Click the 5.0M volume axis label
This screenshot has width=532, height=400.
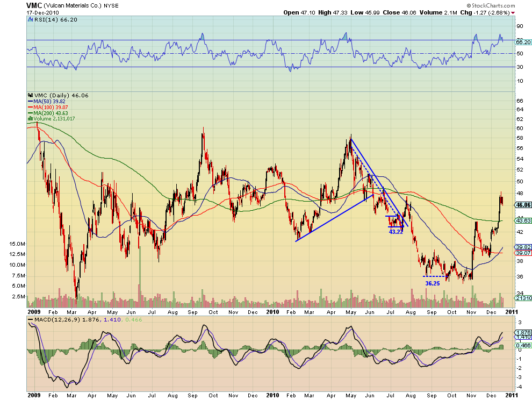point(19,286)
